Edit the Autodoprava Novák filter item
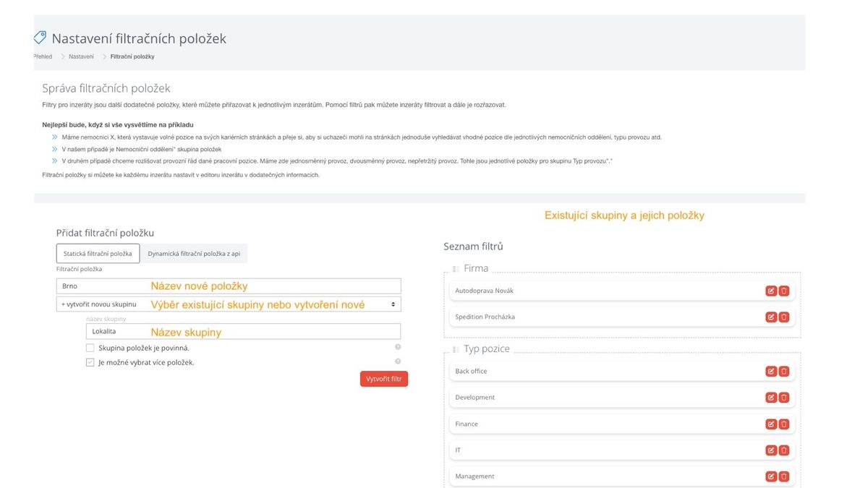Image resolution: width=868 pixels, height=488 pixels. click(x=771, y=291)
